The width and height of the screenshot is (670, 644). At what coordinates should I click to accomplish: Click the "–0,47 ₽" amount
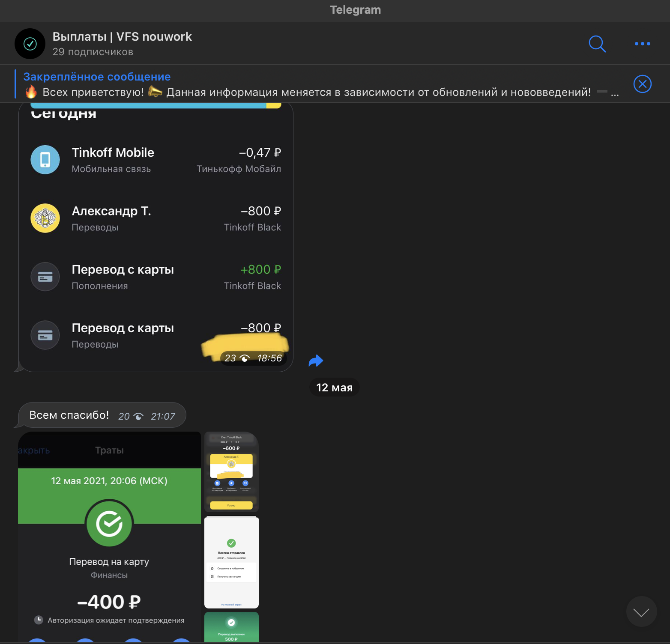260,152
